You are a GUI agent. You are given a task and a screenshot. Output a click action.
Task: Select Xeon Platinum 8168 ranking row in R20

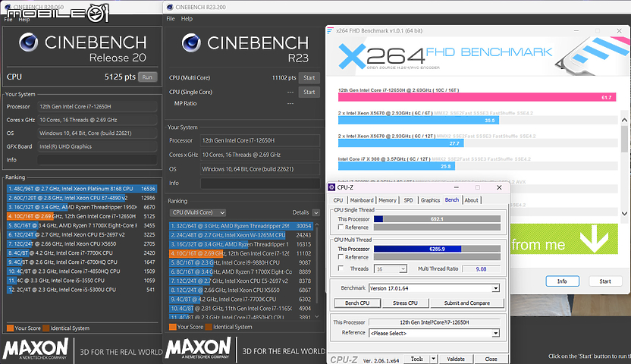coord(82,189)
